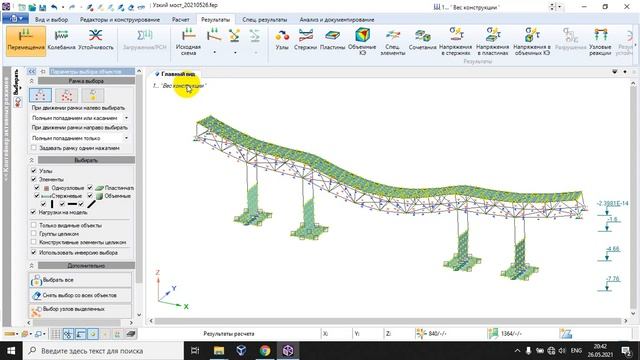This screenshot has width=640, height=360.
Task: Click the element count icon showing 1364
Action: pos(493,333)
